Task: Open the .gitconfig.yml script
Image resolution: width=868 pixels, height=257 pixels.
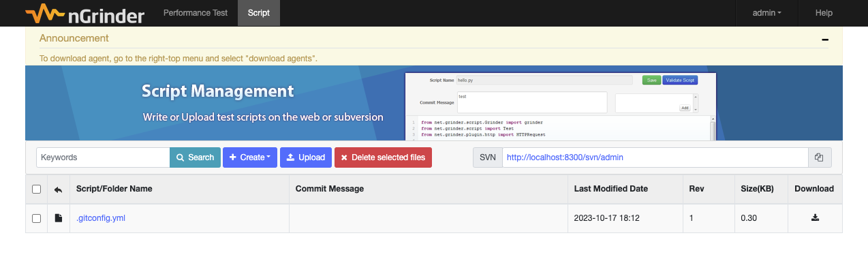Action: click(x=101, y=218)
